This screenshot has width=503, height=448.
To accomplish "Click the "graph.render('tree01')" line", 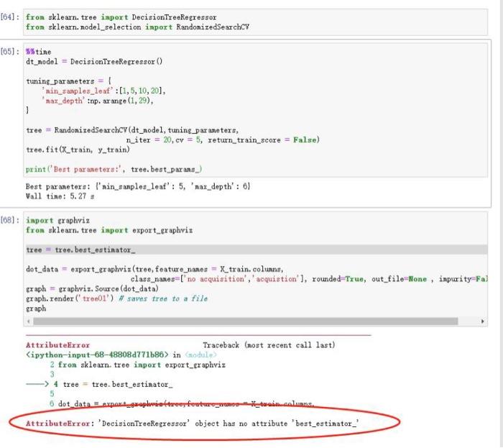I will pos(116,298).
